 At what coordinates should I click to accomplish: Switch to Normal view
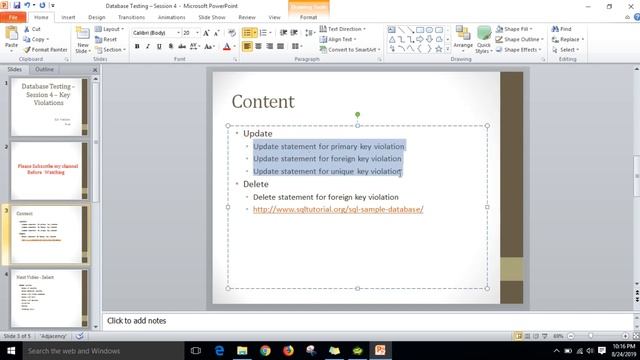tap(518, 336)
